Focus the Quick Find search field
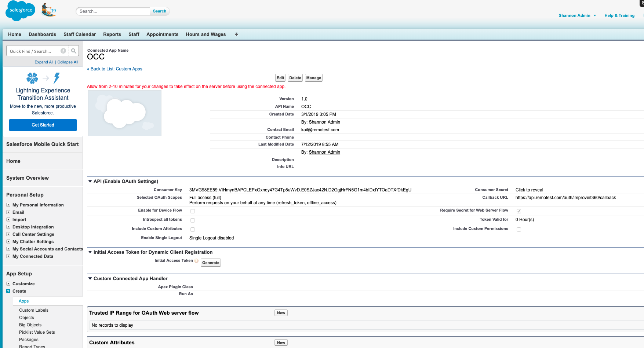 point(37,51)
